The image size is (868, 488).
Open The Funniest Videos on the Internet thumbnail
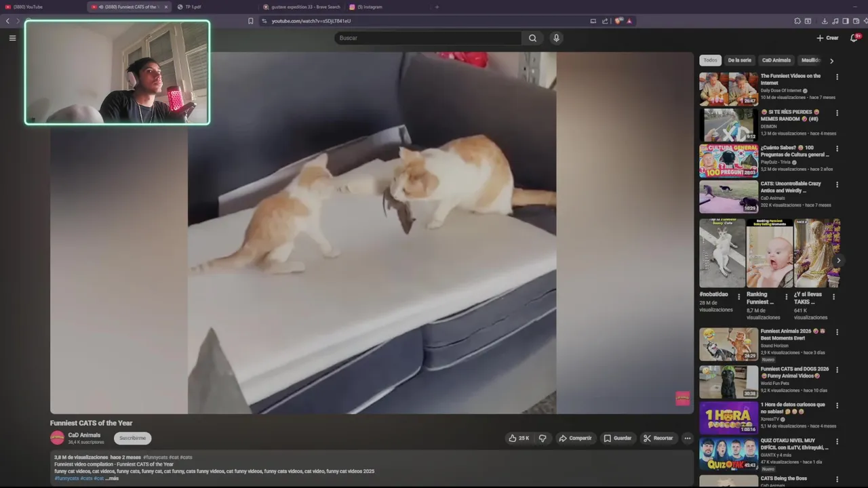pos(728,89)
